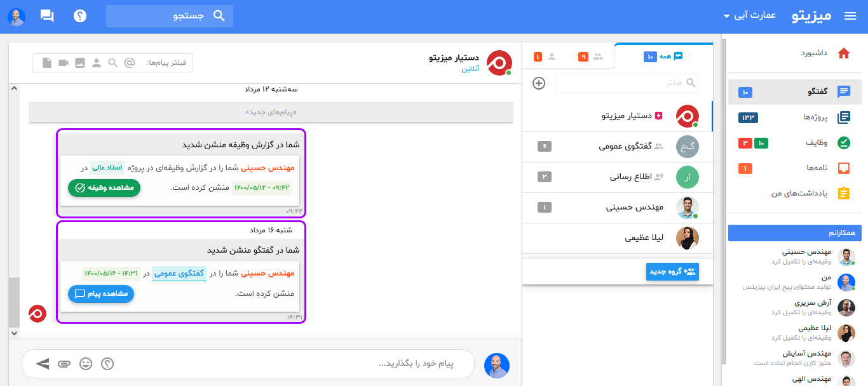Open the اطلاع رسانی conversation
Image resolution: width=868 pixels, height=386 pixels.
point(617,177)
